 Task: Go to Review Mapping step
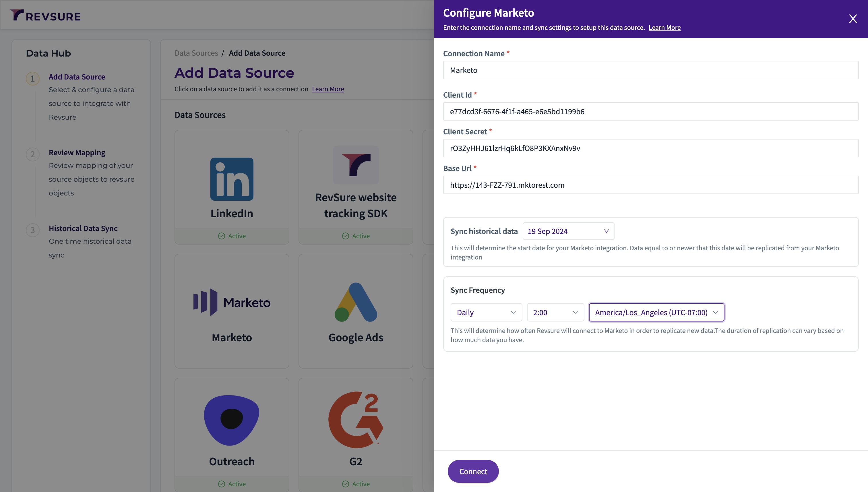tap(77, 152)
